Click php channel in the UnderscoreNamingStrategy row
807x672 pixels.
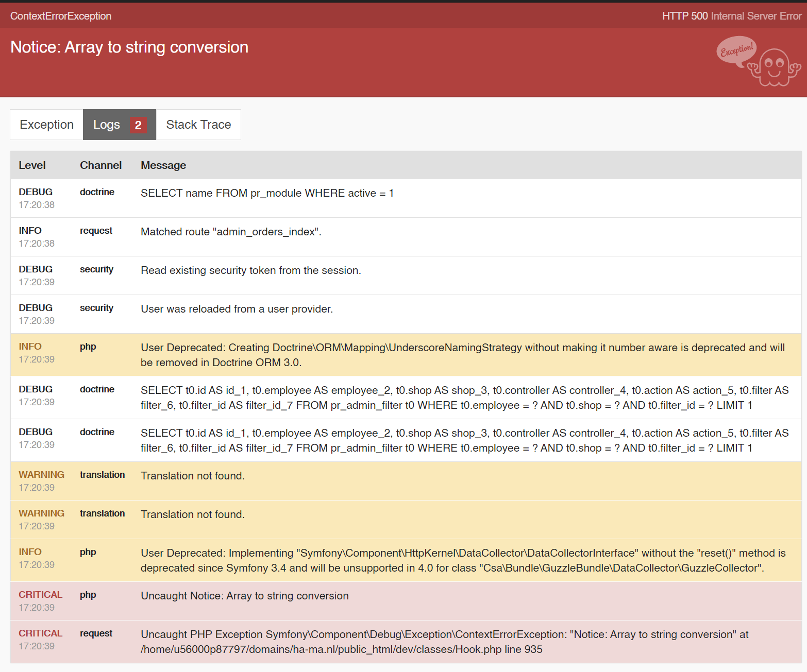tap(88, 347)
